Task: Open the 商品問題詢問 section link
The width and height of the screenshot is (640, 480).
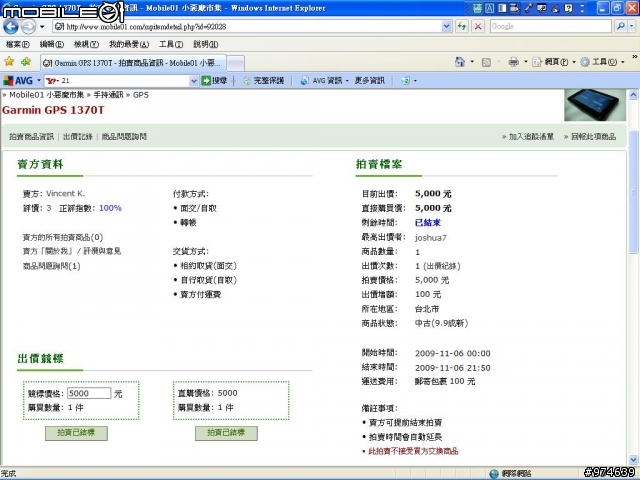Action: pos(124,137)
